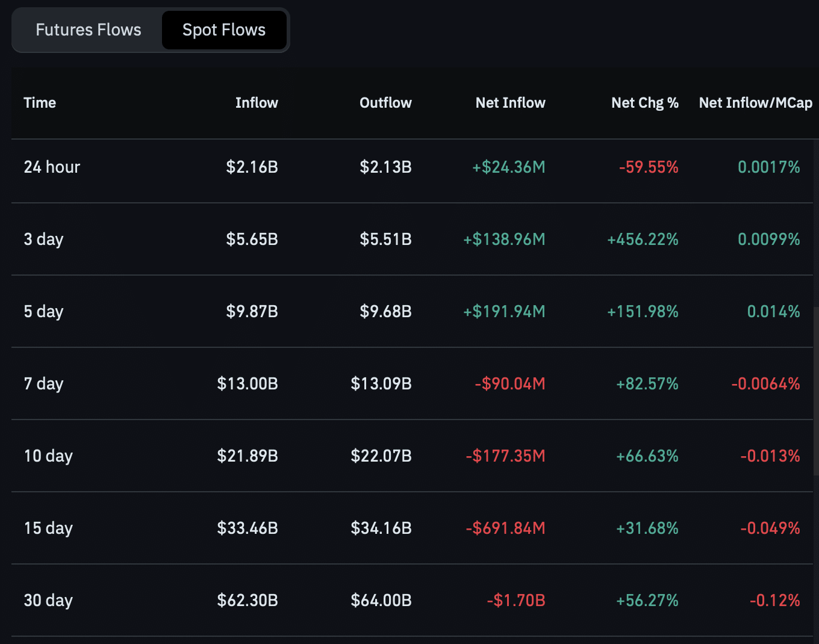Click the -$1.70B net inflow value
Image resolution: width=819 pixels, height=644 pixels.
(515, 601)
